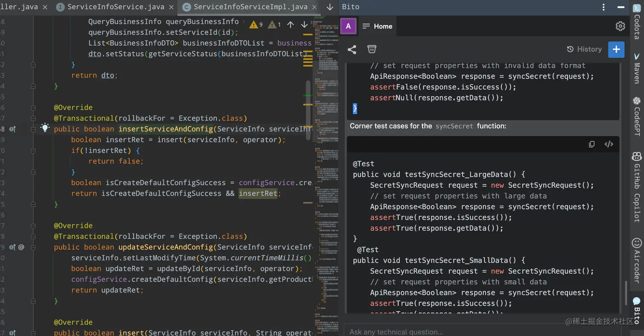Click the updateServiceAndConfig method name
This screenshot has height=336, width=644.
pos(165,247)
